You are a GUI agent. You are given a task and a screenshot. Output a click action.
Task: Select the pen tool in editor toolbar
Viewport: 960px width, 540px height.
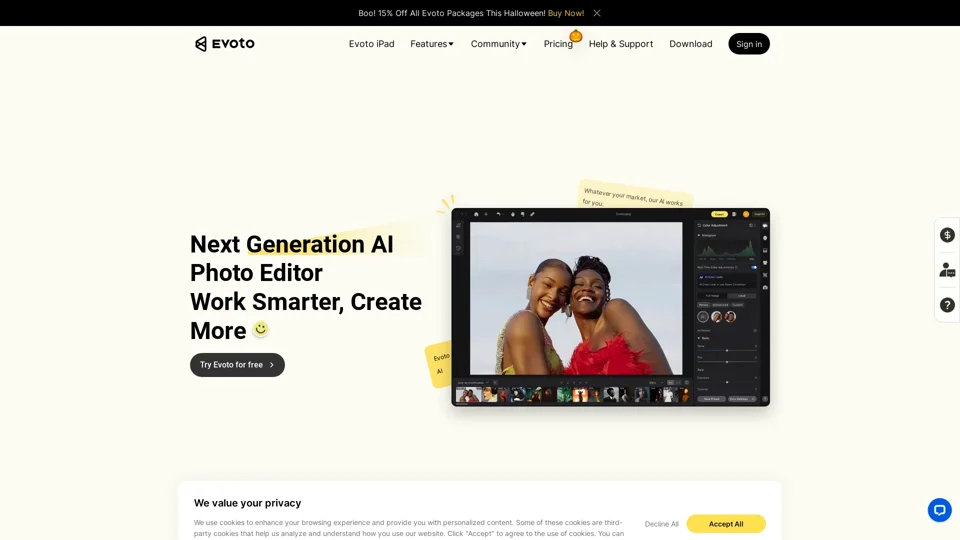pos(532,214)
